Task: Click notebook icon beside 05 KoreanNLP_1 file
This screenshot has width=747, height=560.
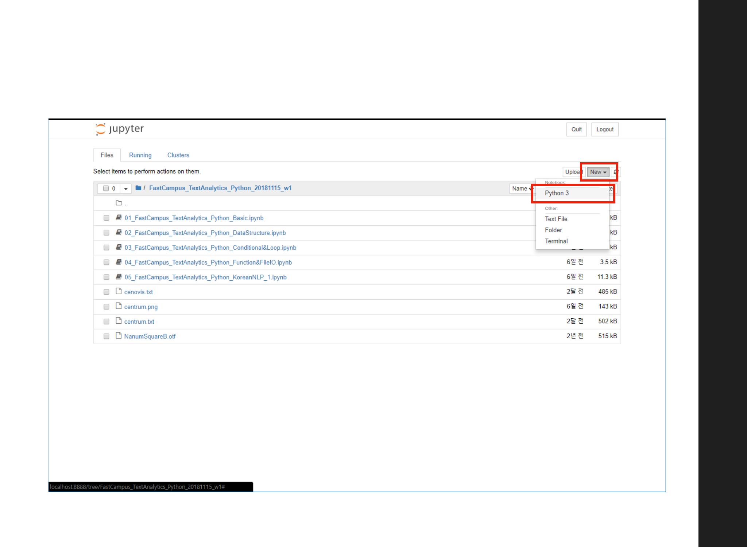Action: [119, 277]
